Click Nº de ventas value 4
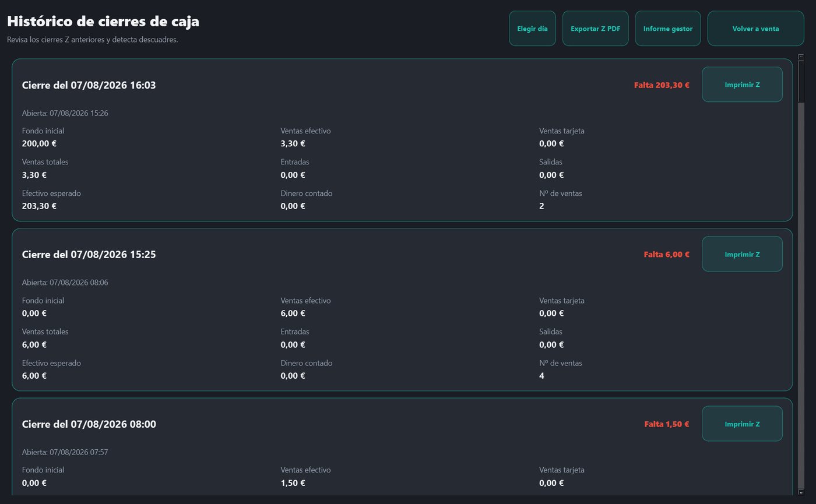The height and width of the screenshot is (504, 816). 541,375
